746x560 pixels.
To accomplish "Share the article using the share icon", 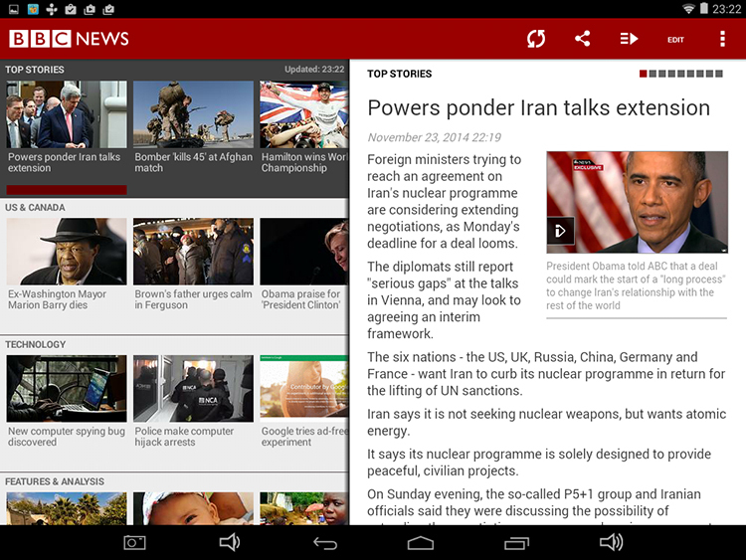I will pyautogui.click(x=583, y=39).
